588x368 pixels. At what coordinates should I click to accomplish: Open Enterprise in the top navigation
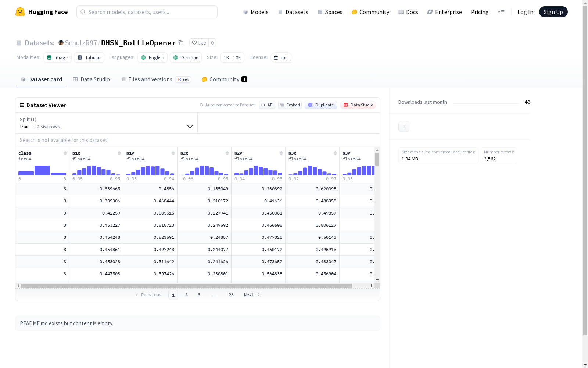(x=445, y=12)
